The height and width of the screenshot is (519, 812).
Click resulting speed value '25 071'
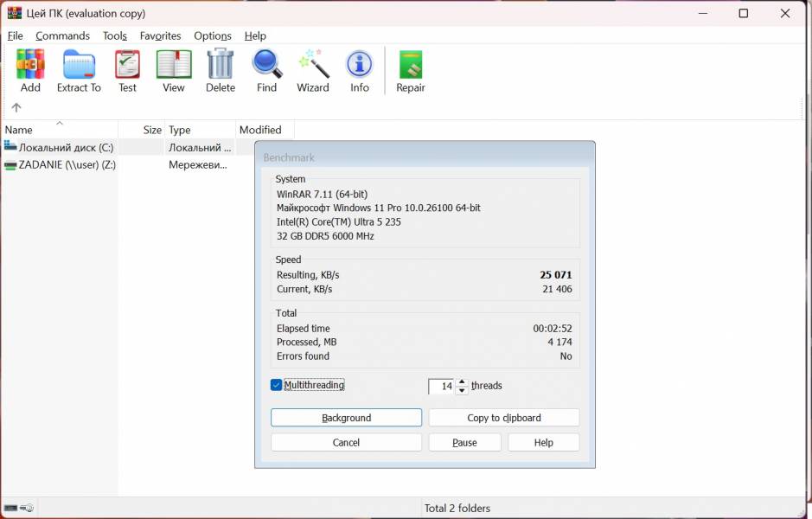tap(556, 275)
